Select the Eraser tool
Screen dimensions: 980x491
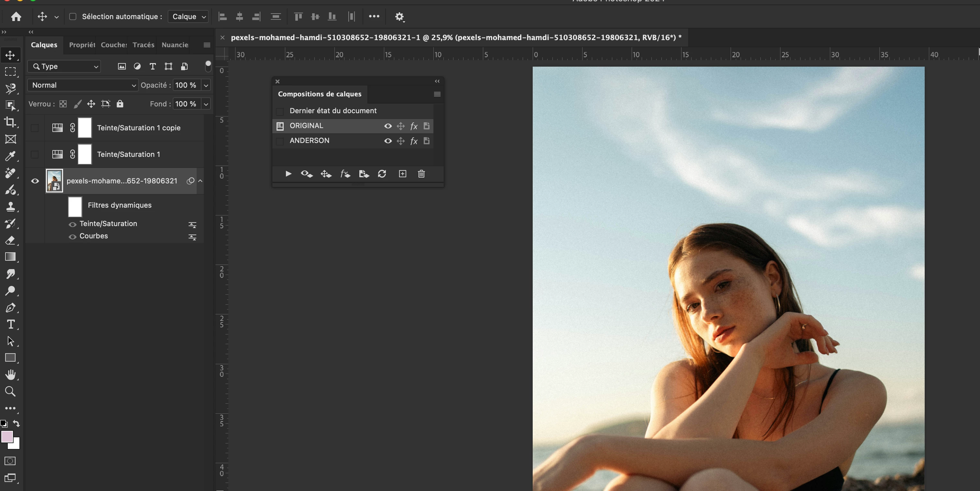(x=10, y=240)
